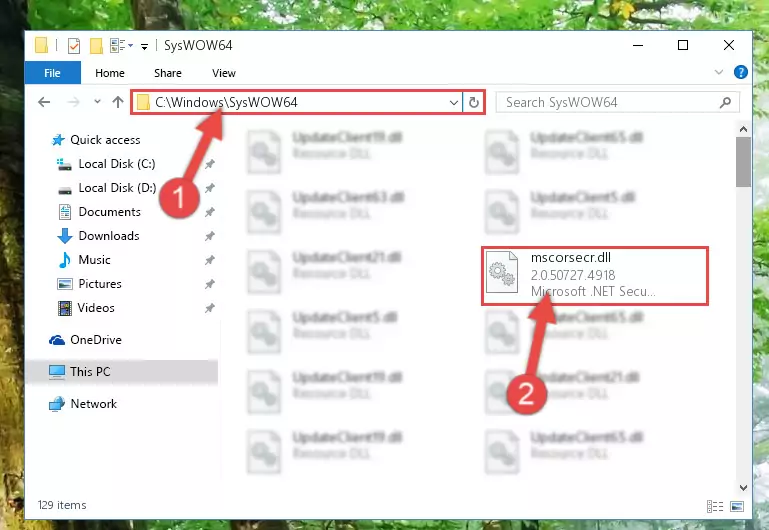
Task: Minimize the SysWOW64 window
Action: 638,45
